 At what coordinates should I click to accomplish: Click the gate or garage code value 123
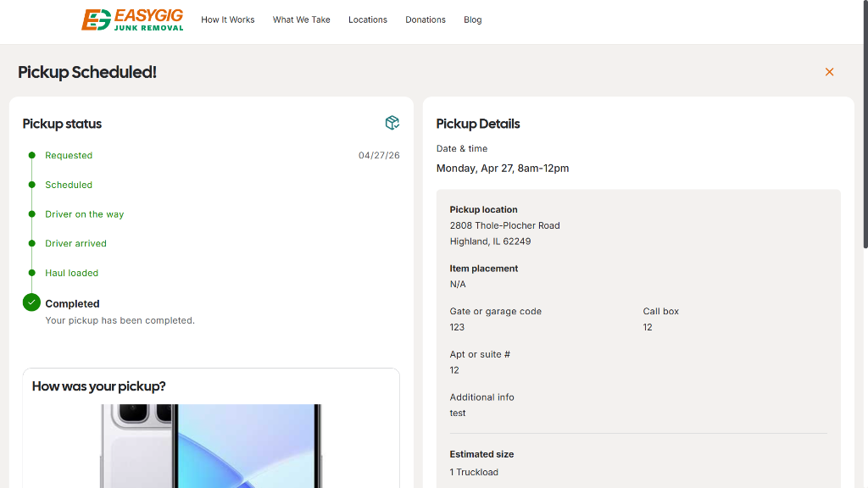pyautogui.click(x=457, y=327)
